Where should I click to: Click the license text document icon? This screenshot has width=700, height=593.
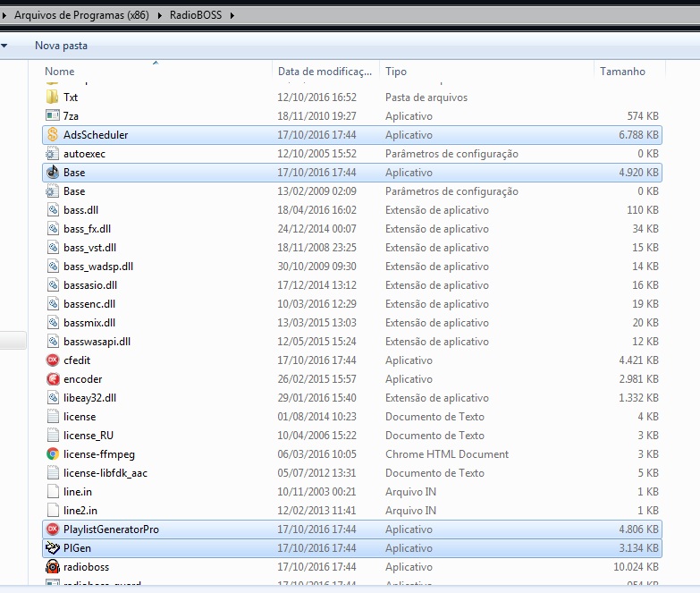click(53, 416)
